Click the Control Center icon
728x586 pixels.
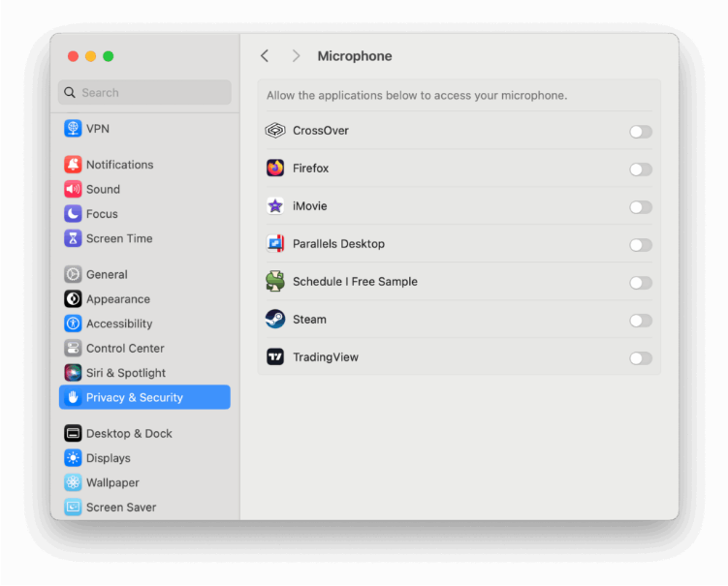click(x=73, y=348)
